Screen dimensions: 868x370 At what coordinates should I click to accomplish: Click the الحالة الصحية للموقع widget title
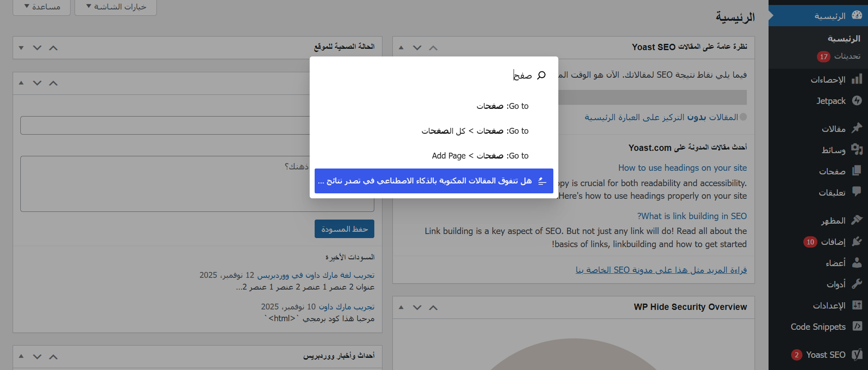[x=344, y=47]
